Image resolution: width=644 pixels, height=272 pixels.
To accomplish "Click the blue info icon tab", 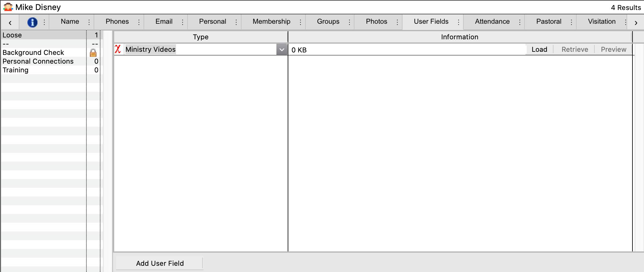I will pyautogui.click(x=32, y=22).
